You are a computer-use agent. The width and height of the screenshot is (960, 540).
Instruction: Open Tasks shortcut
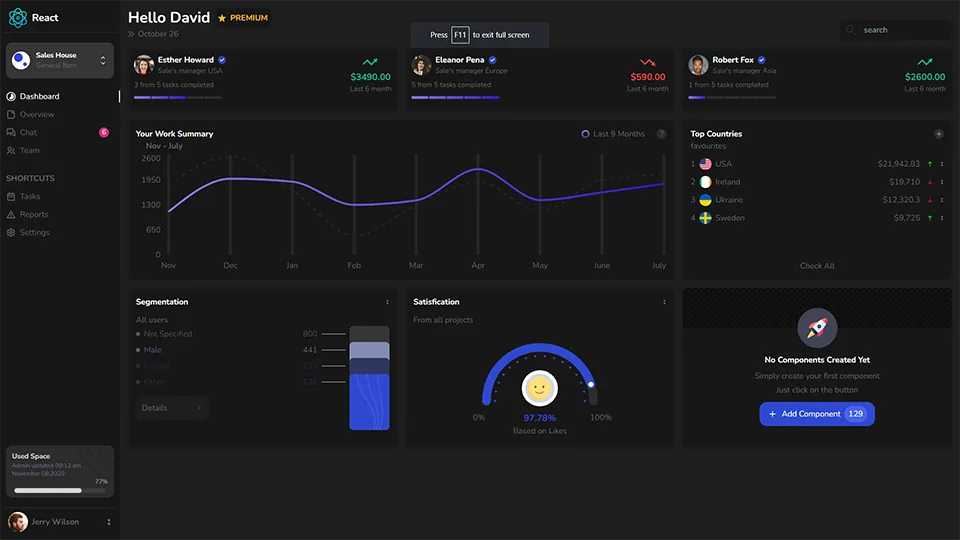pyautogui.click(x=29, y=197)
